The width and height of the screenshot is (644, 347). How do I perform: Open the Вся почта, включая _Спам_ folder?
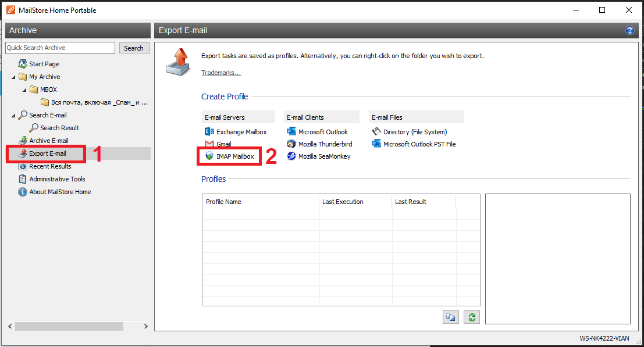pos(99,102)
